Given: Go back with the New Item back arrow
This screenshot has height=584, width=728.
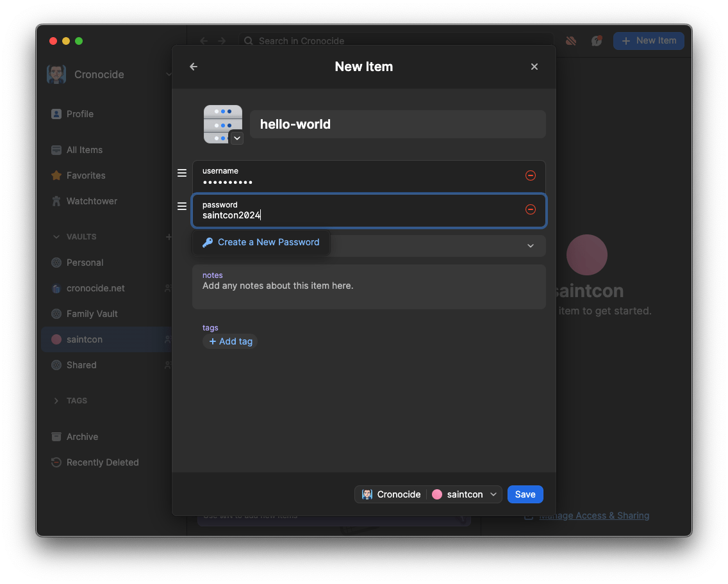Looking at the screenshot, I should (194, 67).
